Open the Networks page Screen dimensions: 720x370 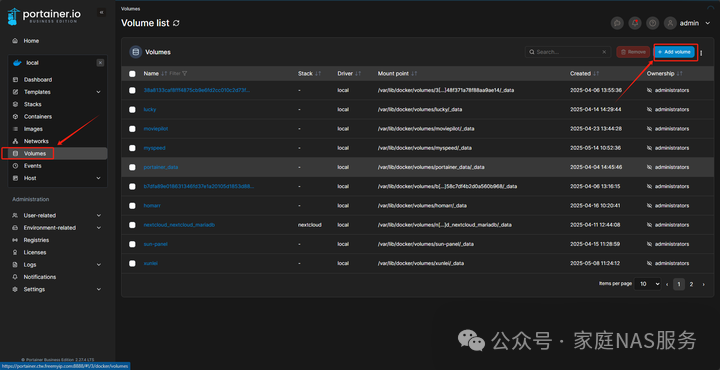pyautogui.click(x=36, y=141)
